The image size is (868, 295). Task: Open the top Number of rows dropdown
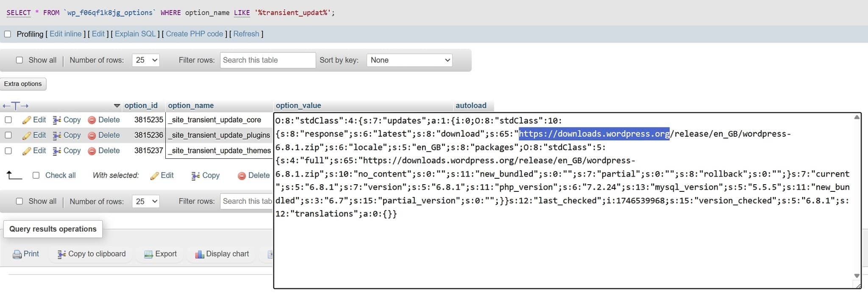point(146,60)
